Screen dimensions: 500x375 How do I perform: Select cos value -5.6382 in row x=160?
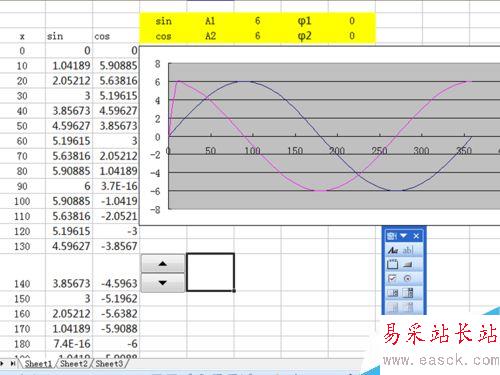116,314
